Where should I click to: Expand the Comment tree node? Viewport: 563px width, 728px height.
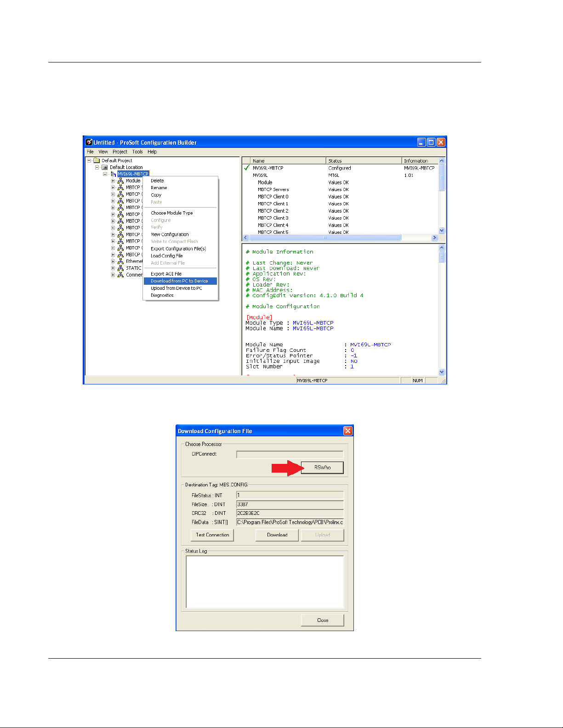pyautogui.click(x=113, y=275)
